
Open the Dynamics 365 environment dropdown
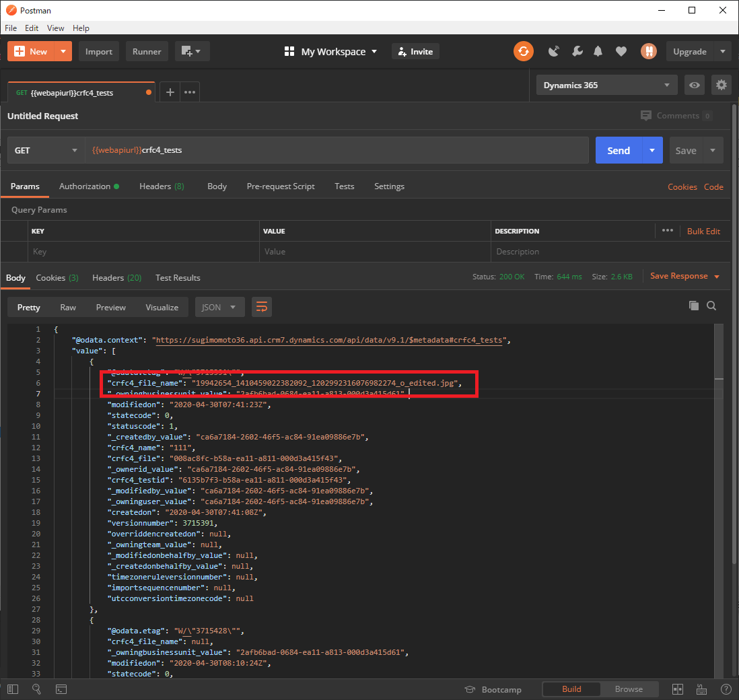606,85
